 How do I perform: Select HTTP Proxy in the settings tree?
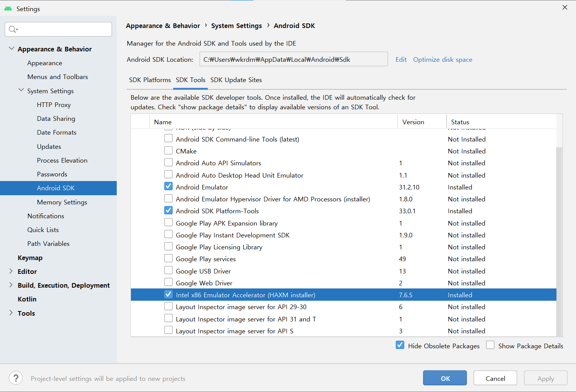[54, 105]
